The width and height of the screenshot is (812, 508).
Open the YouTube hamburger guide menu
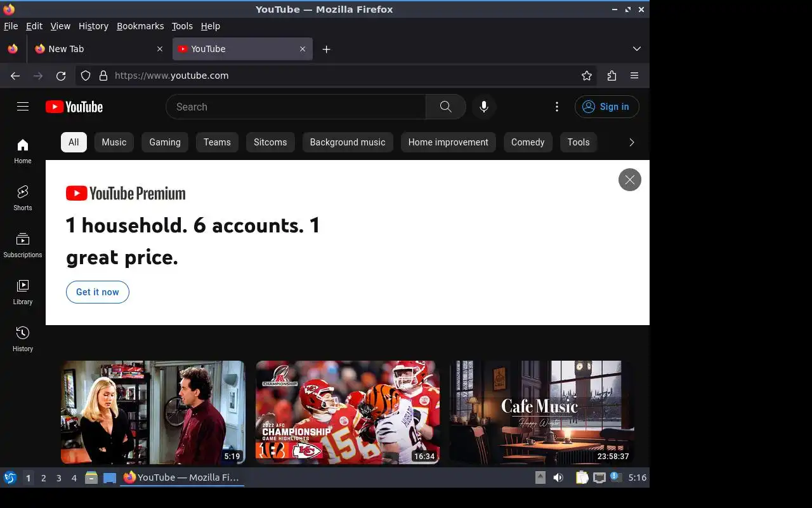pyautogui.click(x=23, y=107)
